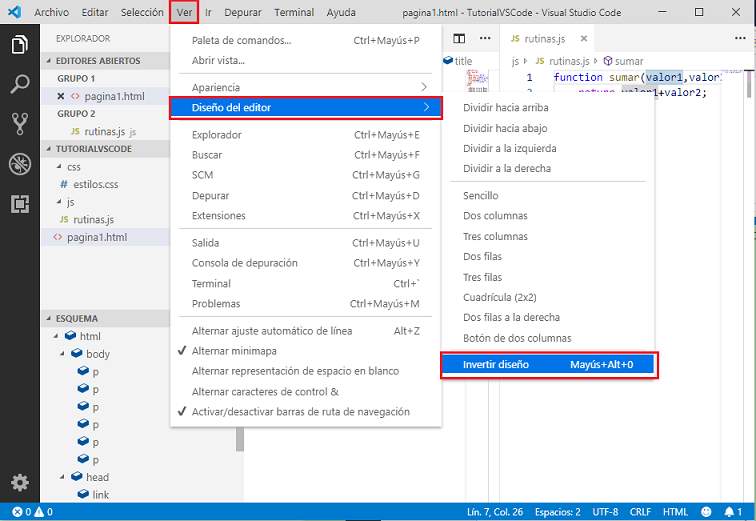Click the split editor icon

(459, 39)
